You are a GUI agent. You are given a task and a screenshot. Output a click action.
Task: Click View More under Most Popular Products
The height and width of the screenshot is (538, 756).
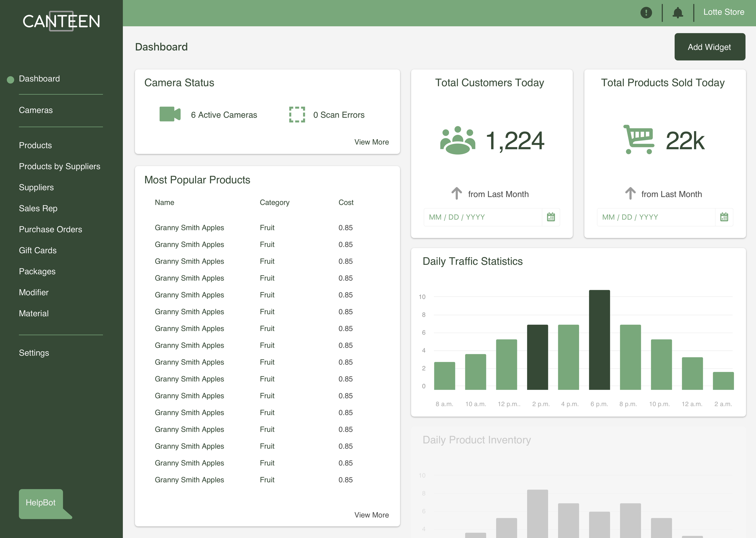(371, 515)
